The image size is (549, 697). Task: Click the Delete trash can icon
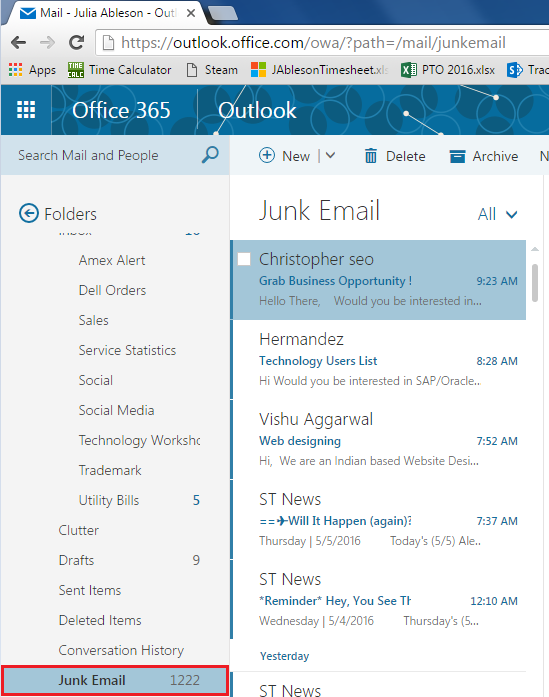(x=371, y=156)
